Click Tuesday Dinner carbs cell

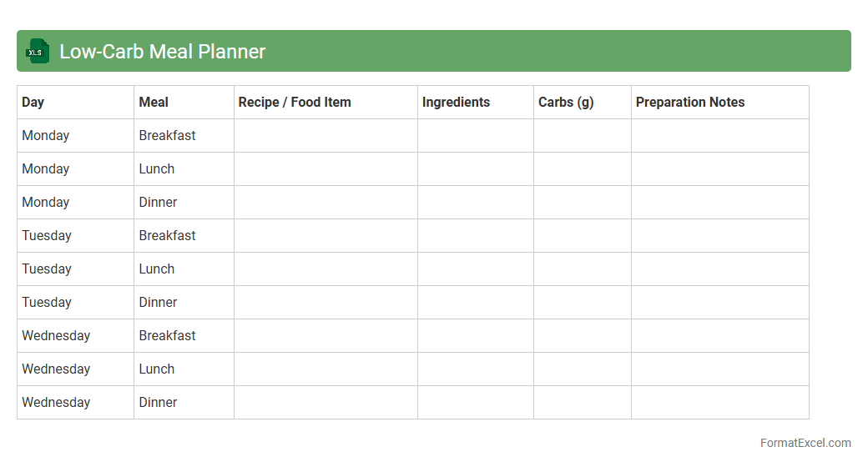click(x=582, y=303)
